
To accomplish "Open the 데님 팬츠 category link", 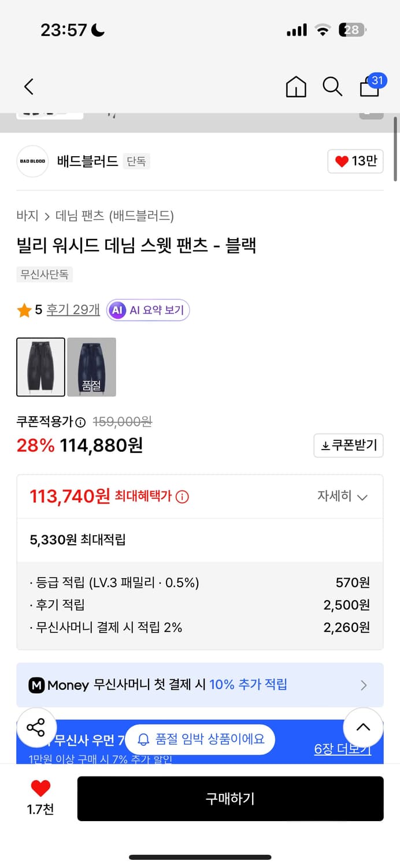I will pos(76,215).
